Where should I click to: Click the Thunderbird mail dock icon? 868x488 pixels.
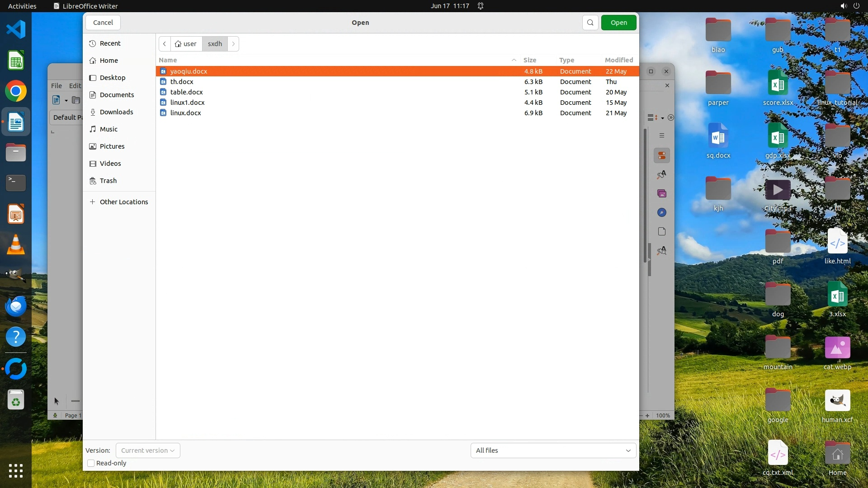coord(16,306)
